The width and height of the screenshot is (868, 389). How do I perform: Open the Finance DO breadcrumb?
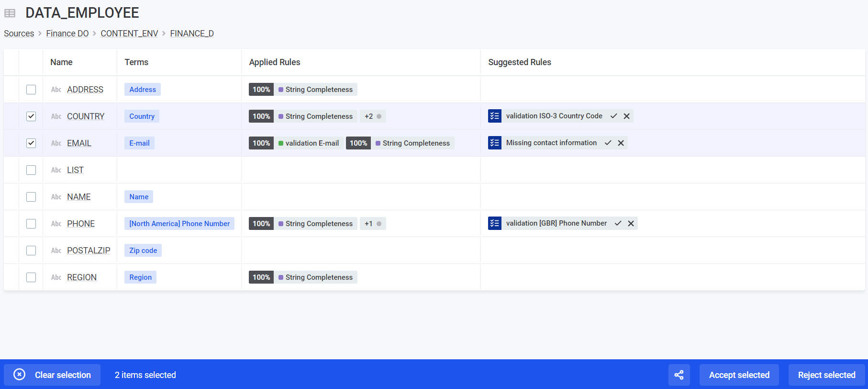coord(67,34)
